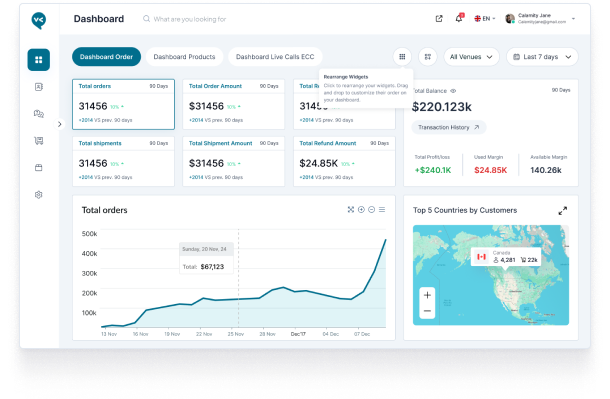
Task: Click the $220.123k balance value
Action: point(442,107)
